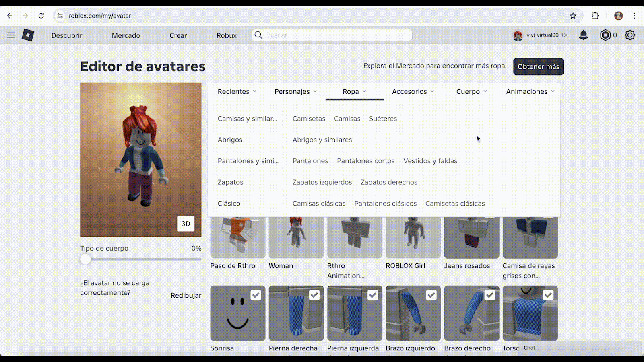Select the Paso de Rthro item
This screenshot has width=644, height=362.
tap(237, 237)
